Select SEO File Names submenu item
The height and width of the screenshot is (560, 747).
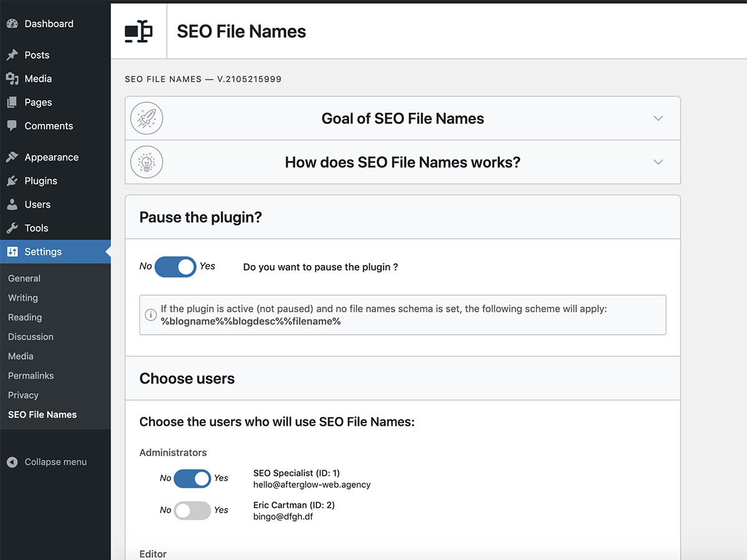click(x=42, y=414)
